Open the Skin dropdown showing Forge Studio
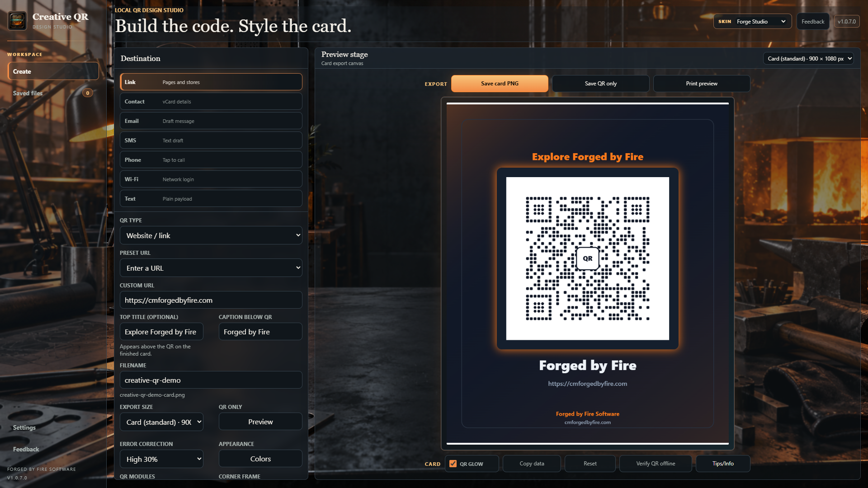Image resolution: width=868 pixels, height=488 pixels. (x=752, y=22)
